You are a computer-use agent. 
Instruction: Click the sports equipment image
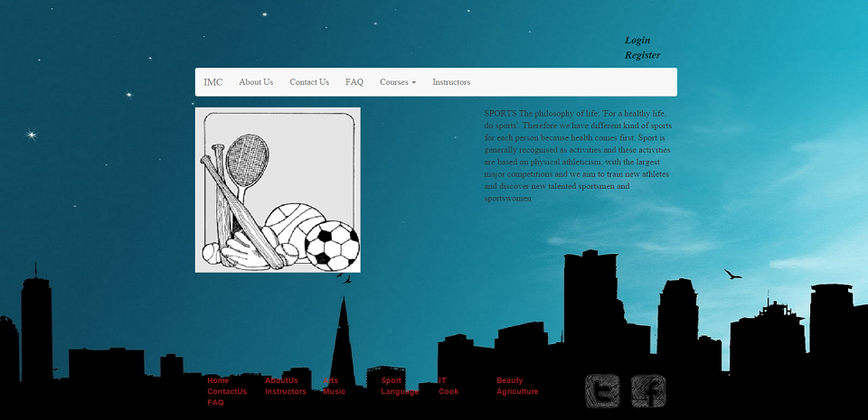pos(278,190)
